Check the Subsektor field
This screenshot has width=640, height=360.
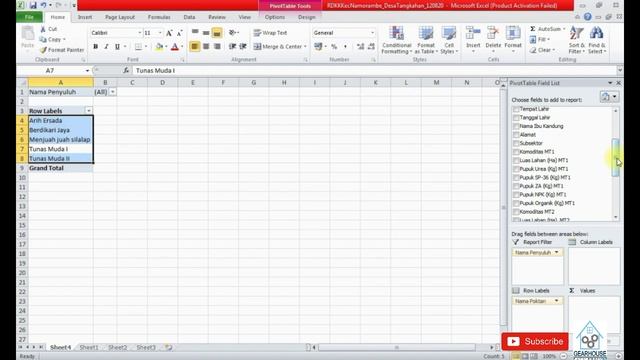(516, 143)
